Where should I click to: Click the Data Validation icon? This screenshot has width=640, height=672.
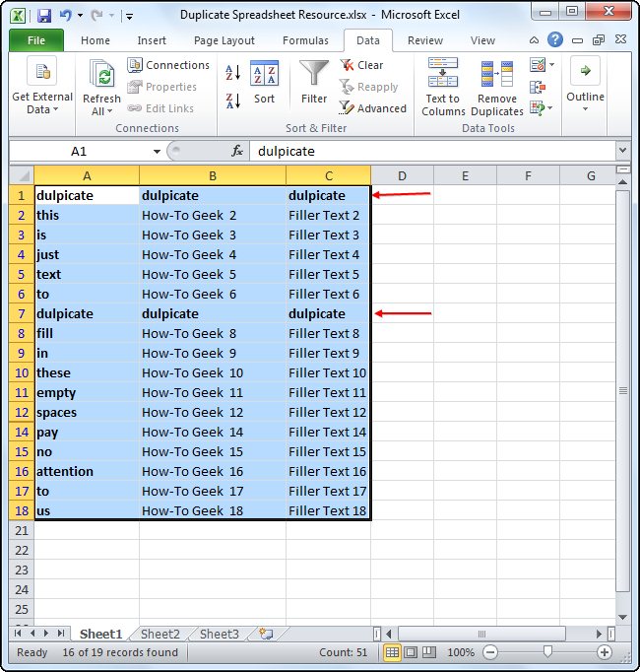[538, 65]
